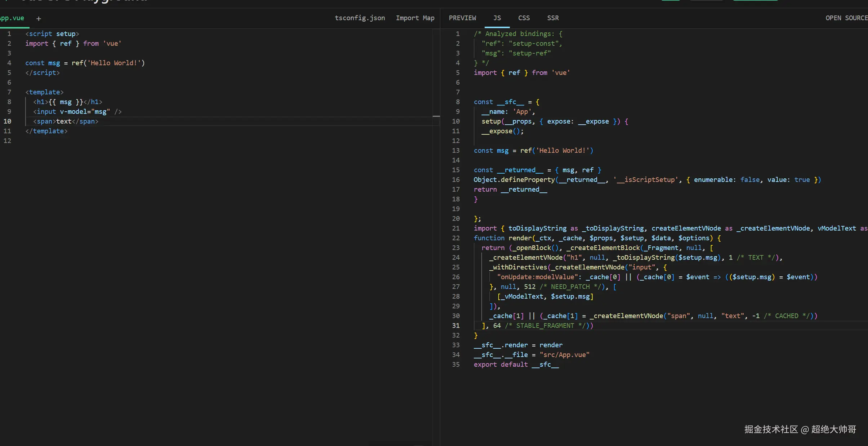Switch to the SSR output tab

click(x=553, y=18)
